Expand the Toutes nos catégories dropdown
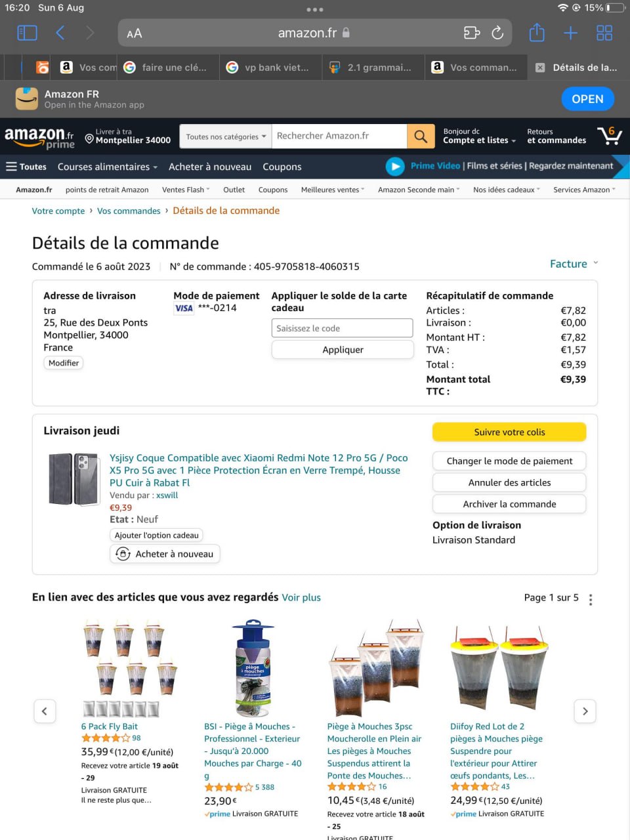This screenshot has height=840, width=630. [226, 136]
